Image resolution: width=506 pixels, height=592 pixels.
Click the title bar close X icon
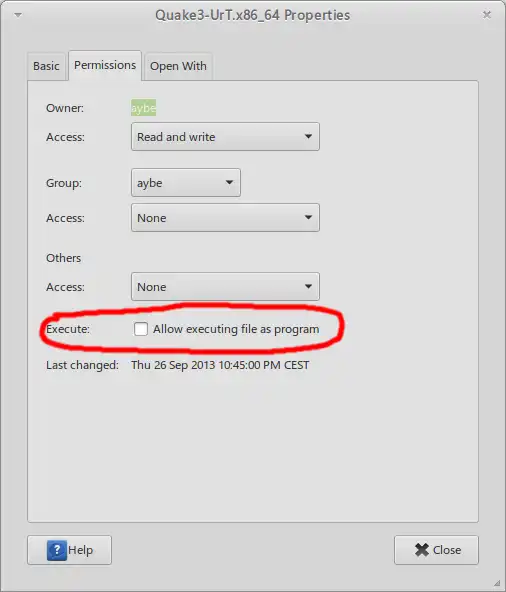(487, 15)
